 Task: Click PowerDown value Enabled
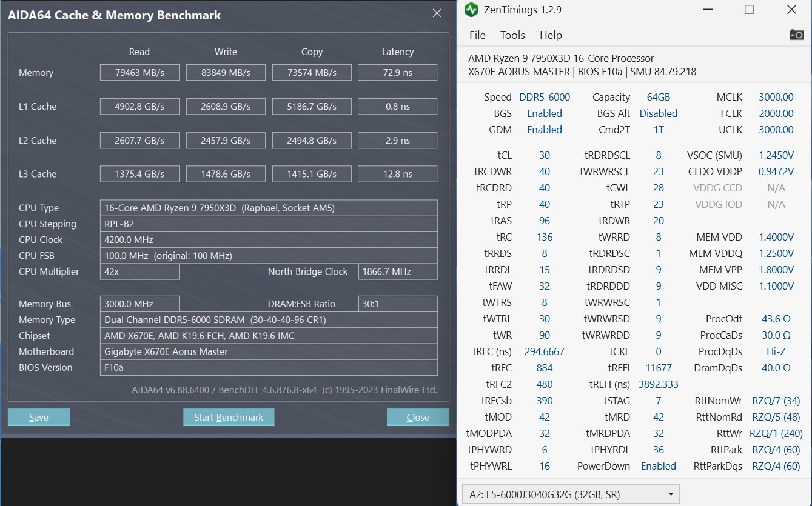[659, 466]
